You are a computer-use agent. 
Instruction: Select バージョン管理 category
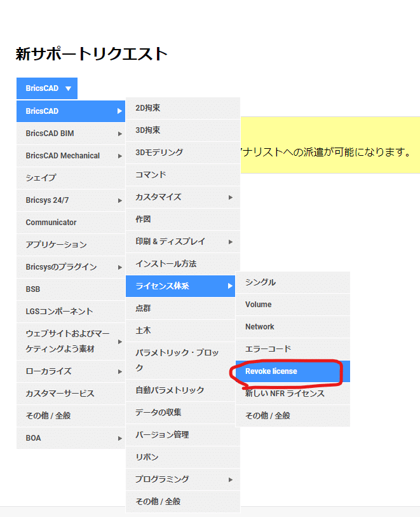[183, 435]
